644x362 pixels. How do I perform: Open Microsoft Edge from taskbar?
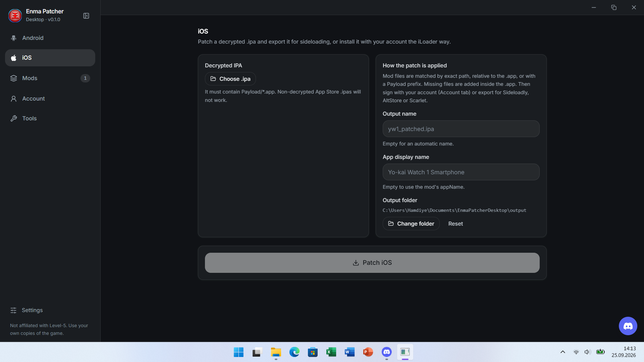click(x=294, y=352)
